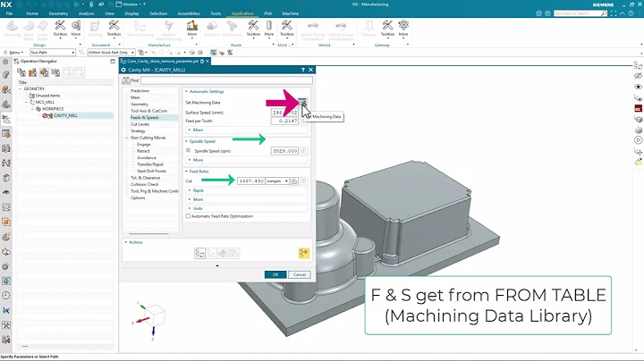Collapse Feed Rates section
Image resolution: width=644 pixels, height=361 pixels.
click(x=186, y=171)
